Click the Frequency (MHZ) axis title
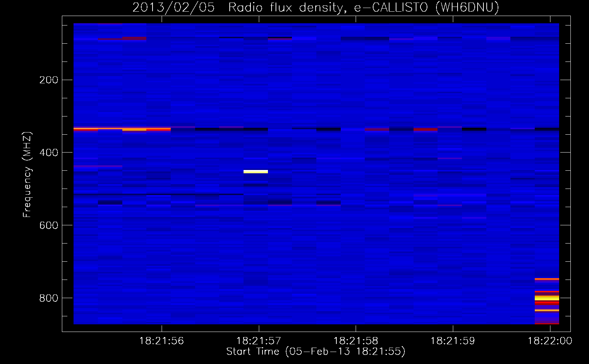The width and height of the screenshot is (589, 364). point(27,174)
